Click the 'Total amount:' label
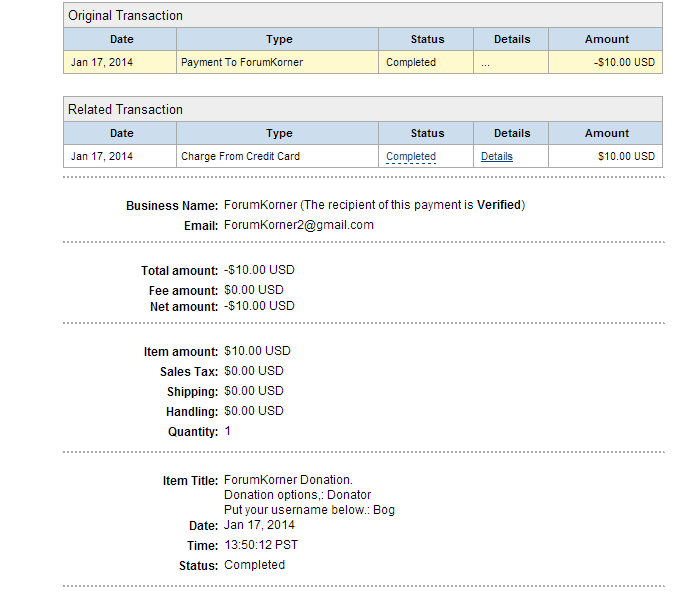696x595 pixels. (180, 271)
